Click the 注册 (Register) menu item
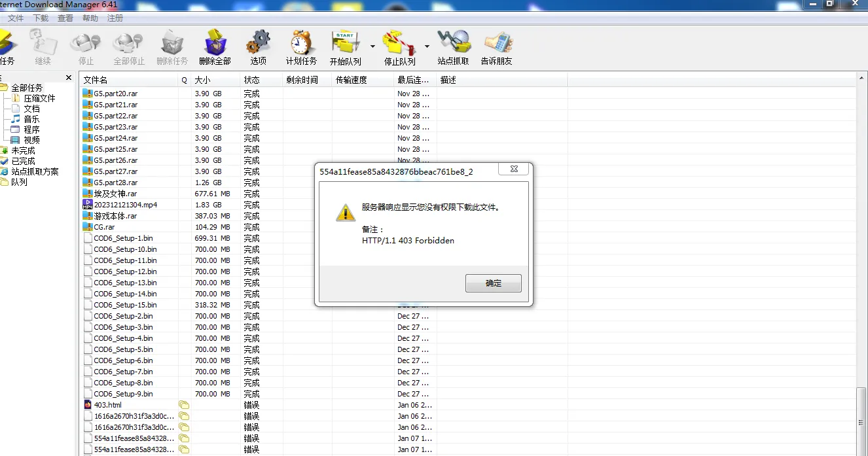The width and height of the screenshot is (868, 456). (x=115, y=18)
